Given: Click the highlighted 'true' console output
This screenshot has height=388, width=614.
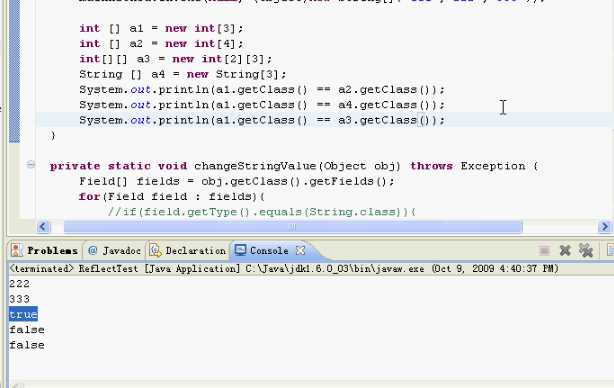Looking at the screenshot, I should pyautogui.click(x=23, y=314).
